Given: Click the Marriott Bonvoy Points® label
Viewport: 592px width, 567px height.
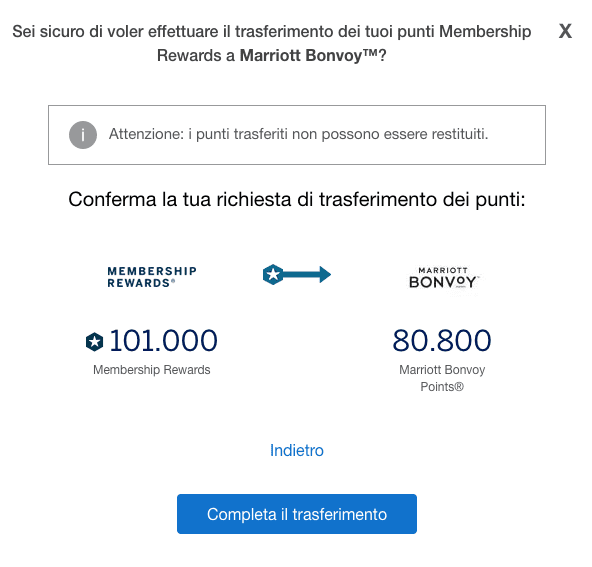Looking at the screenshot, I should [x=442, y=378].
